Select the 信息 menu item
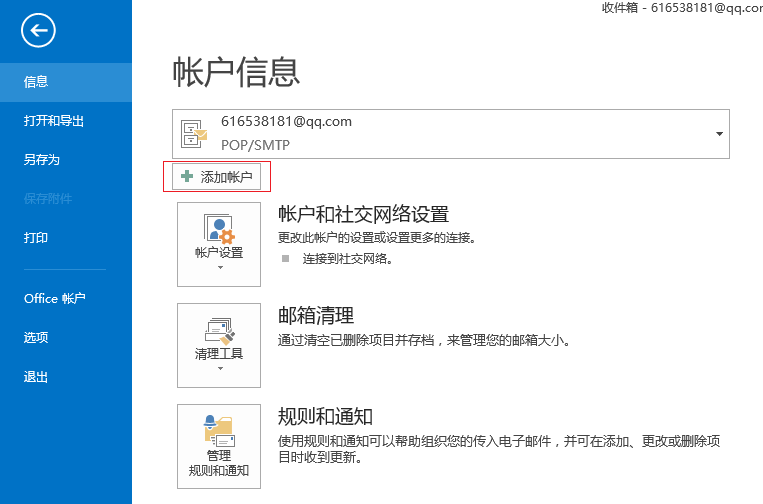763x504 pixels. [66, 82]
